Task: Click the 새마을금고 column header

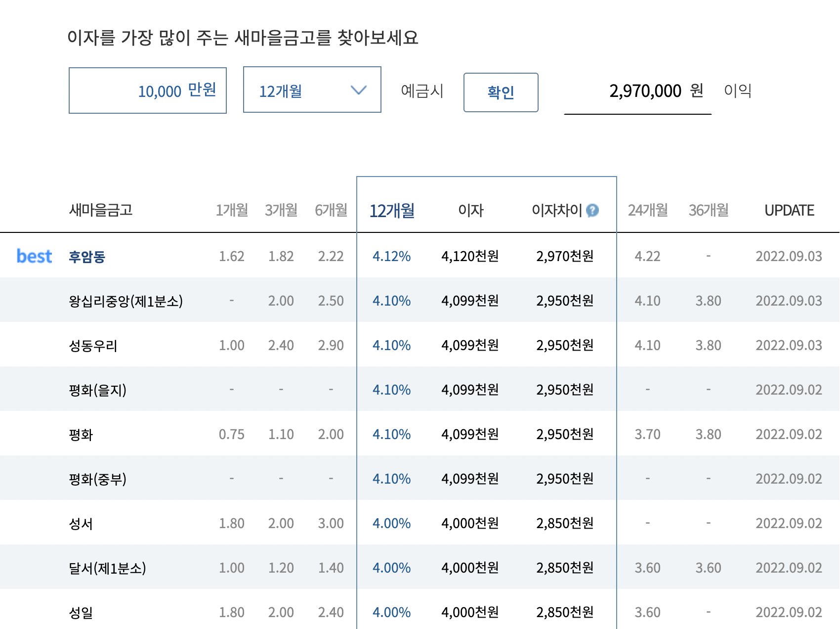Action: 101,210
